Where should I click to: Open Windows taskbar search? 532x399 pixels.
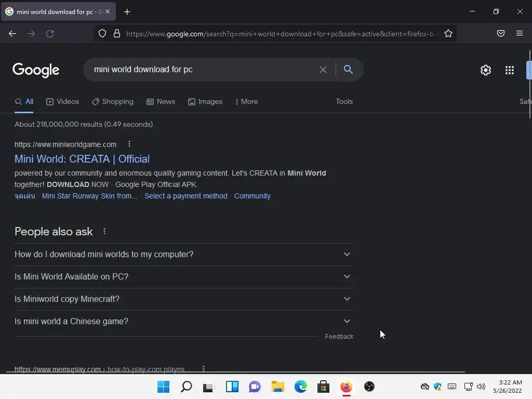pos(187,387)
